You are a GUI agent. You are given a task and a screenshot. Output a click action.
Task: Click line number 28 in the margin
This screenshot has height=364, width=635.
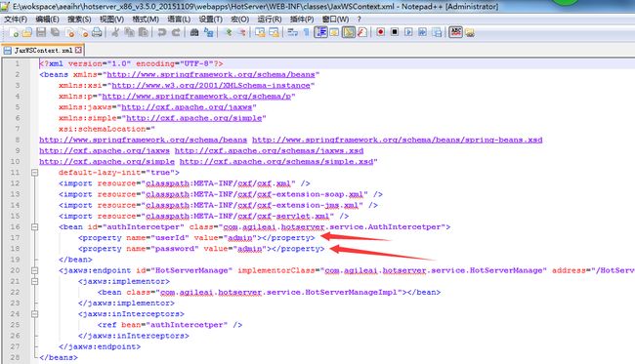pyautogui.click(x=15, y=357)
